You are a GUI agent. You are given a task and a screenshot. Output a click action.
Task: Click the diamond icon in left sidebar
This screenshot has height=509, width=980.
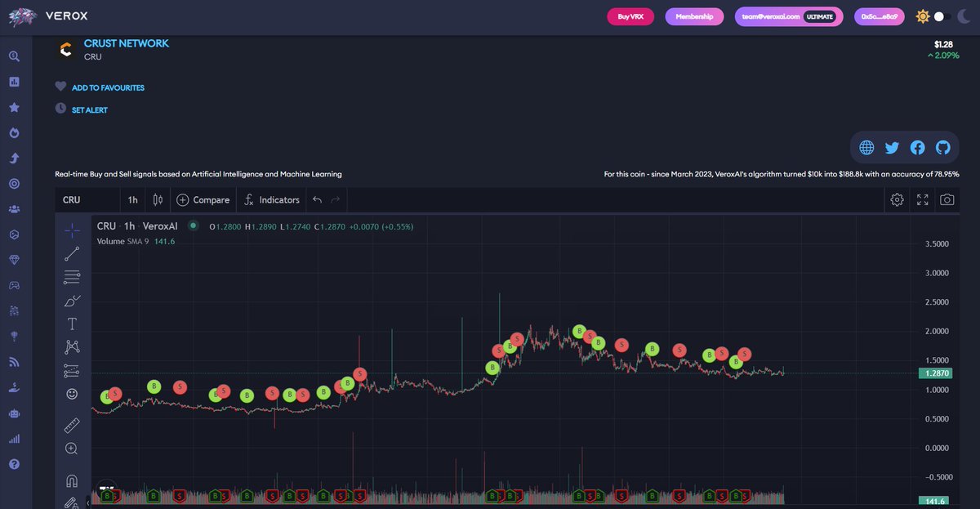pyautogui.click(x=14, y=260)
